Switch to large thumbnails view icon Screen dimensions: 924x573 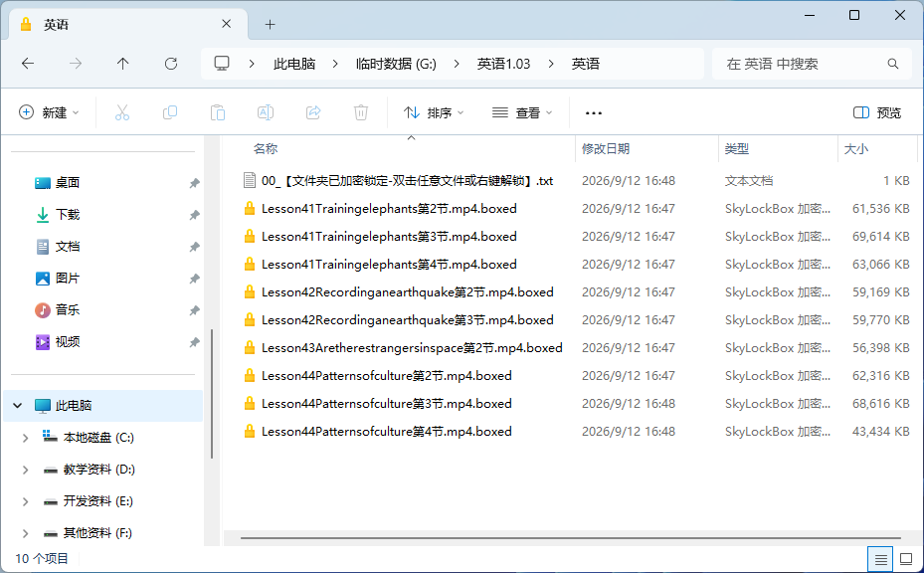click(906, 559)
